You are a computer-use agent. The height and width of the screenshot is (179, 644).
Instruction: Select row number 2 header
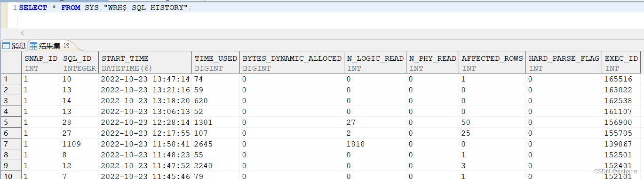pyautogui.click(x=11, y=90)
